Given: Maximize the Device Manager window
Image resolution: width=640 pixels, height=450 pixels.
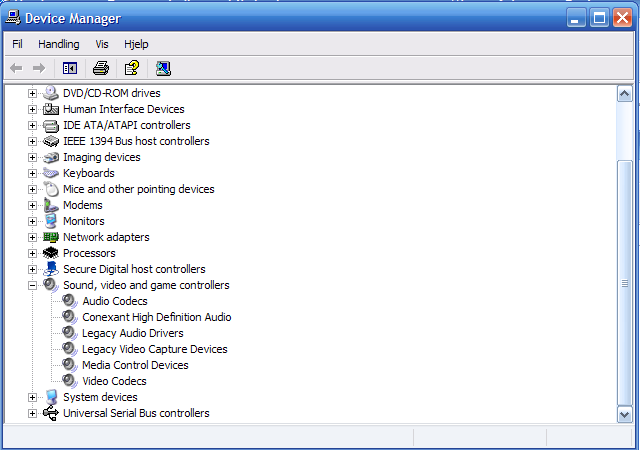Looking at the screenshot, I should pos(599,18).
